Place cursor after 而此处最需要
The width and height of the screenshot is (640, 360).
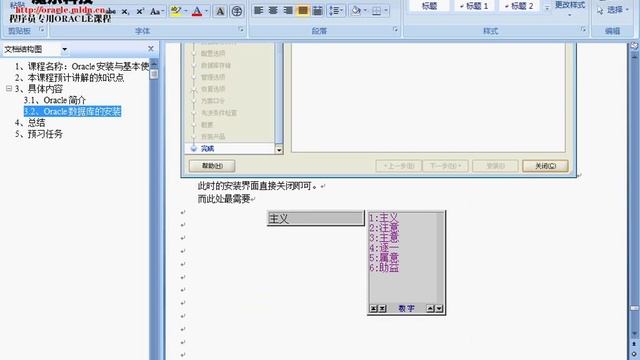(251, 199)
